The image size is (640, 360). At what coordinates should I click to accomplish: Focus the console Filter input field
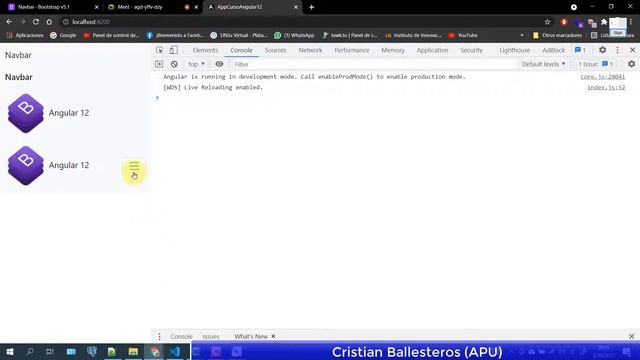tap(373, 64)
